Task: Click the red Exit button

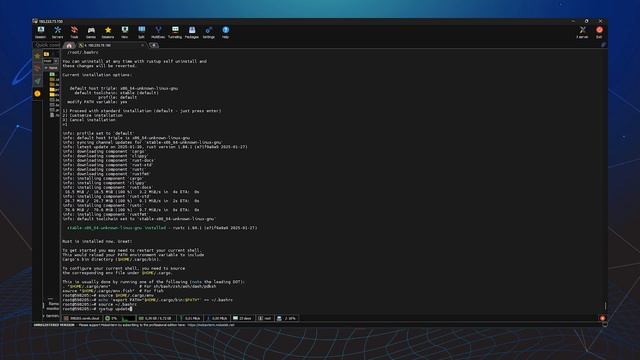Action: point(599,32)
